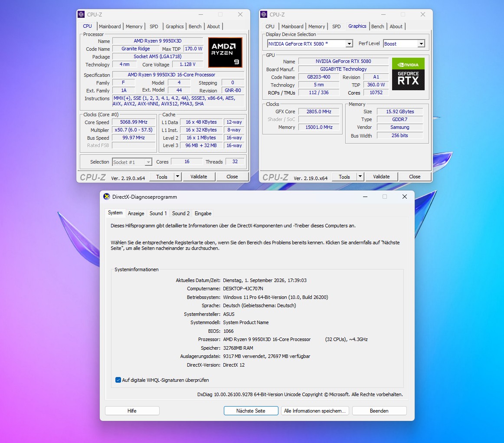This screenshot has height=443, width=504.
Task: Click the DirectX-Diagnoseprogramm title bar icon
Action: (106, 197)
